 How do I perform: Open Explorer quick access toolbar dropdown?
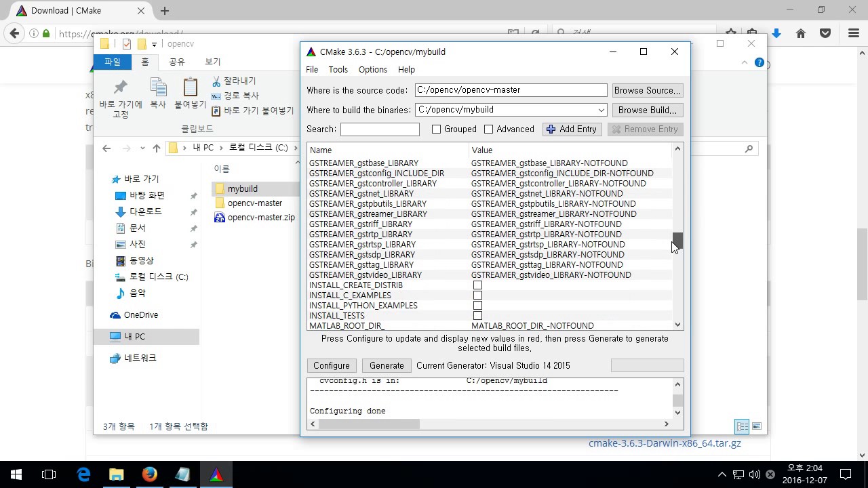point(154,44)
